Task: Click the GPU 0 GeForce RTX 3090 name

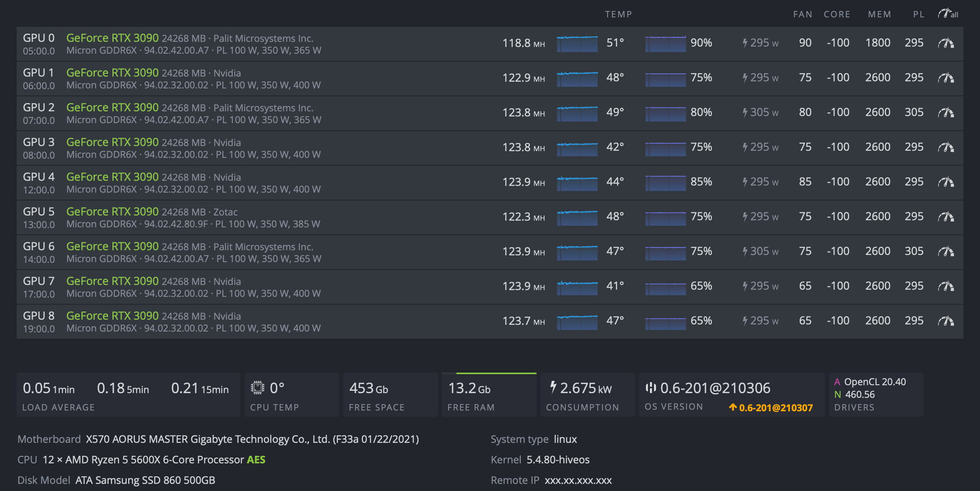Action: tap(112, 38)
